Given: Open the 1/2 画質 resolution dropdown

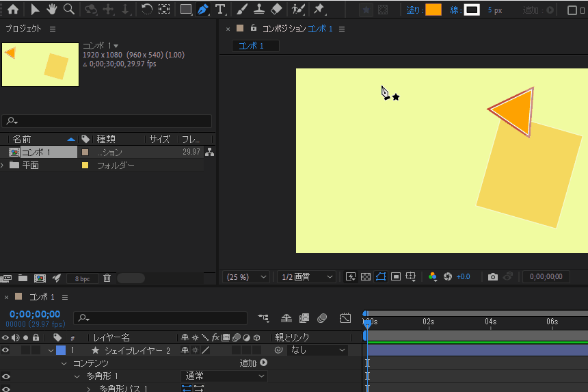Looking at the screenshot, I should [x=307, y=277].
